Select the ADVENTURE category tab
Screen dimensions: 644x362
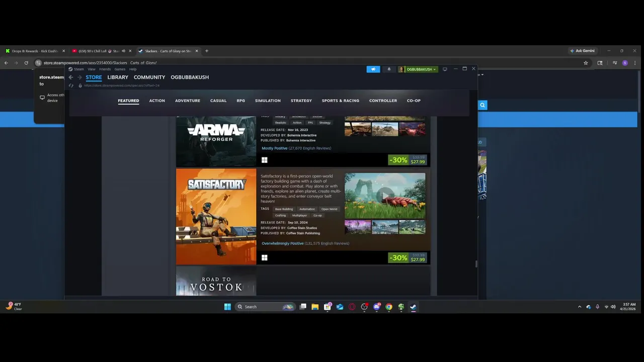tap(188, 101)
